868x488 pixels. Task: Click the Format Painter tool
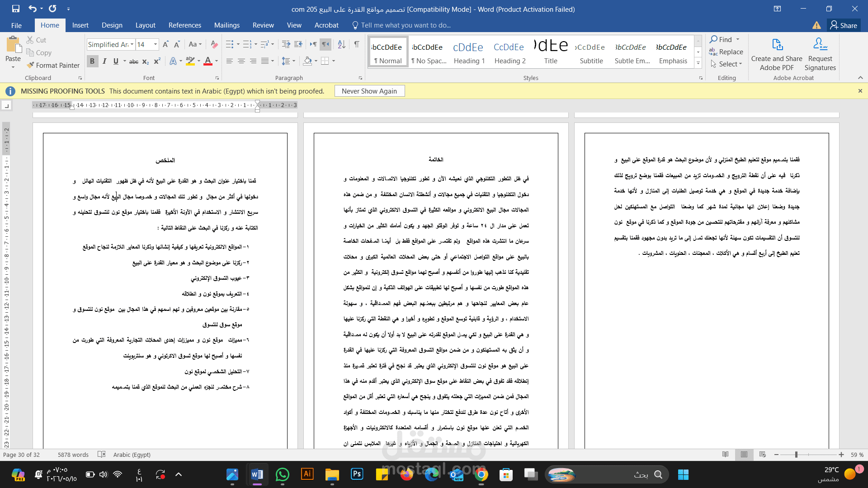coord(53,65)
